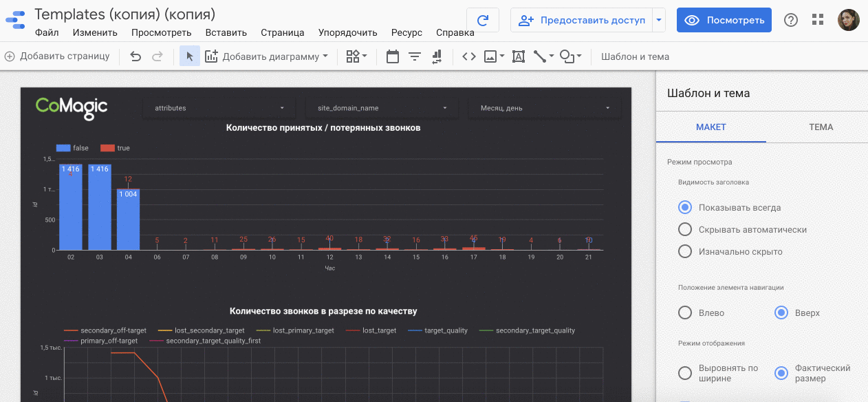Open the Data Studio home logo
Viewport: 868px width, 402px height.
(15, 20)
